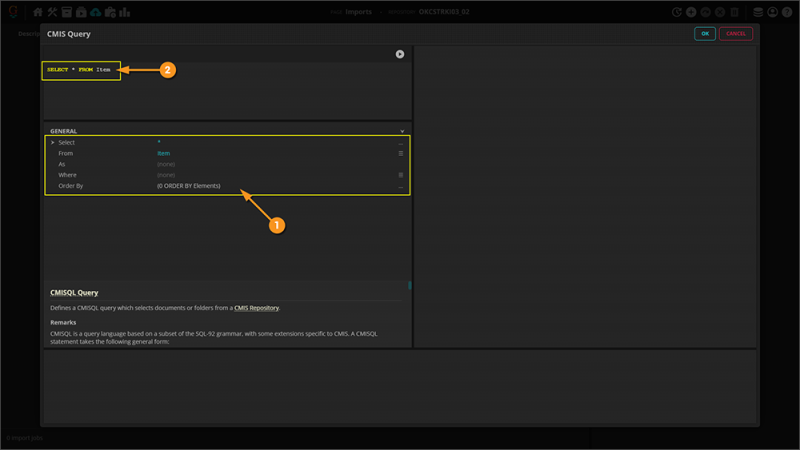Open the play folder icon in background toolbar
Viewport: 800px width, 450px height.
click(x=81, y=12)
